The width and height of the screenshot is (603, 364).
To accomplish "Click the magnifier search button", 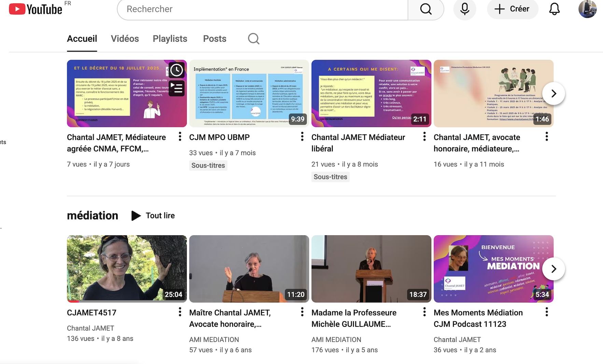I will point(425,9).
